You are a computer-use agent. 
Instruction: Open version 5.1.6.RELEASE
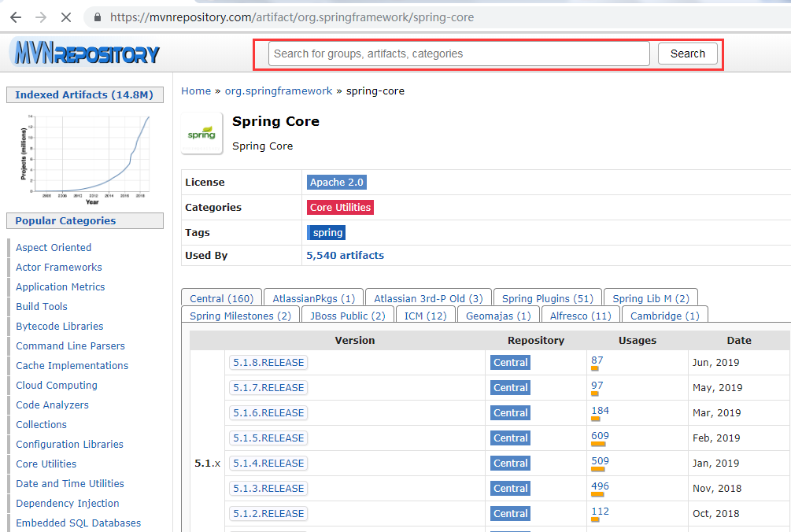pyautogui.click(x=268, y=413)
